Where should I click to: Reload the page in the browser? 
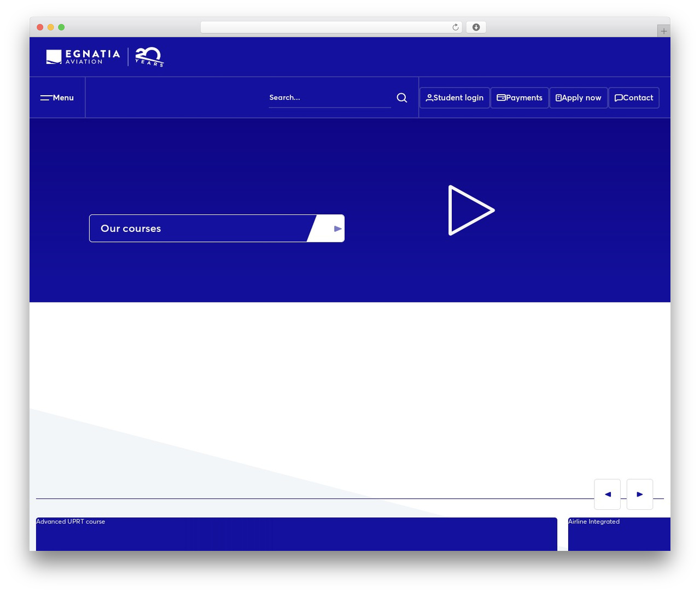pos(456,27)
